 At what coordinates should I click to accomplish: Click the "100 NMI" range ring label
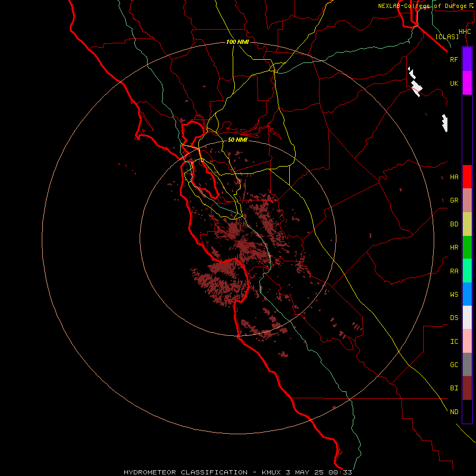coord(237,42)
